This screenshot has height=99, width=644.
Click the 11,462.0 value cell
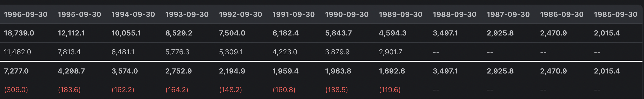coord(18,52)
